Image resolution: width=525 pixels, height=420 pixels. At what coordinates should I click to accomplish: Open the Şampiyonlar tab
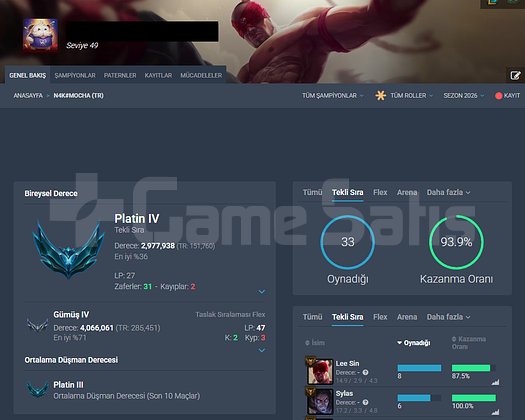click(x=75, y=75)
